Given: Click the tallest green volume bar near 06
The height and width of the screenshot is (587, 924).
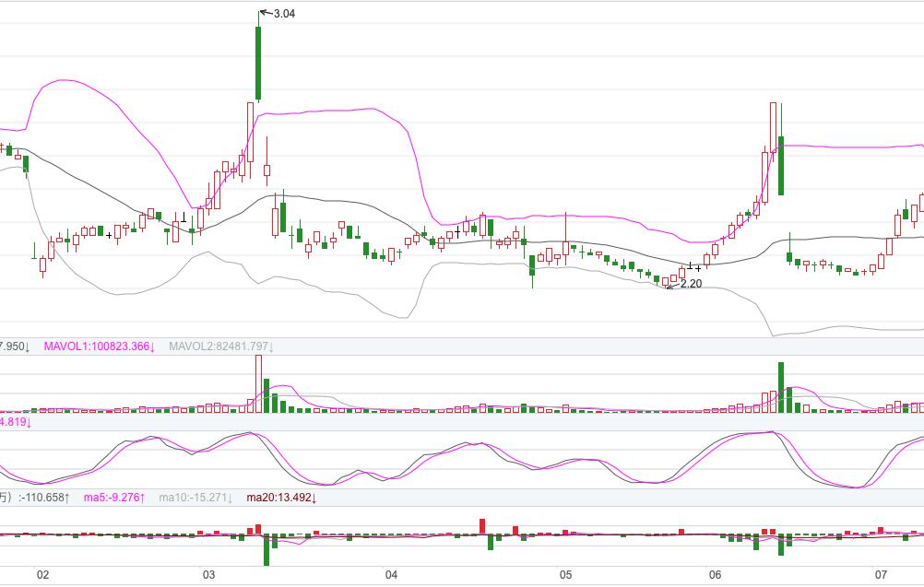Looking at the screenshot, I should click(x=781, y=387).
